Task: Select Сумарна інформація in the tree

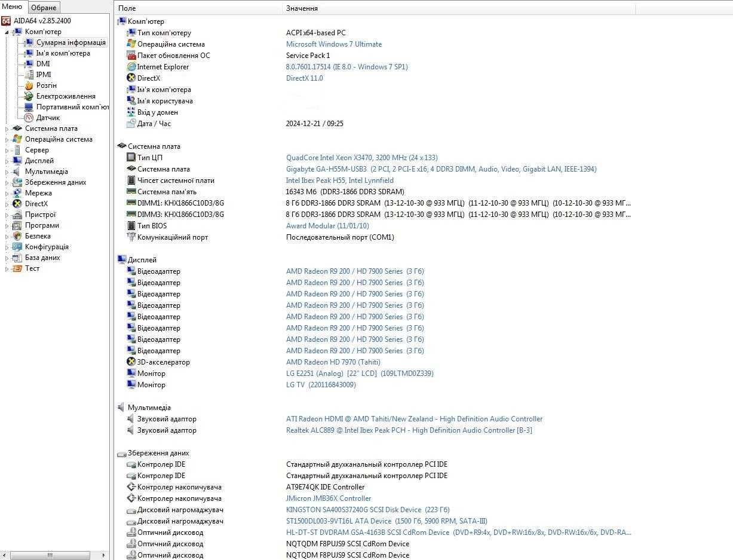Action: [x=70, y=42]
